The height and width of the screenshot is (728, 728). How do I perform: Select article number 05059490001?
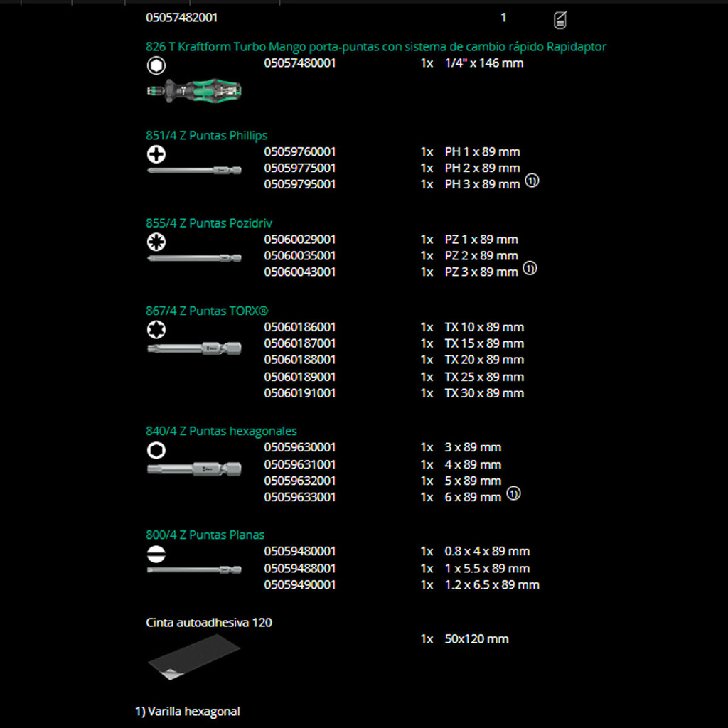click(x=299, y=585)
